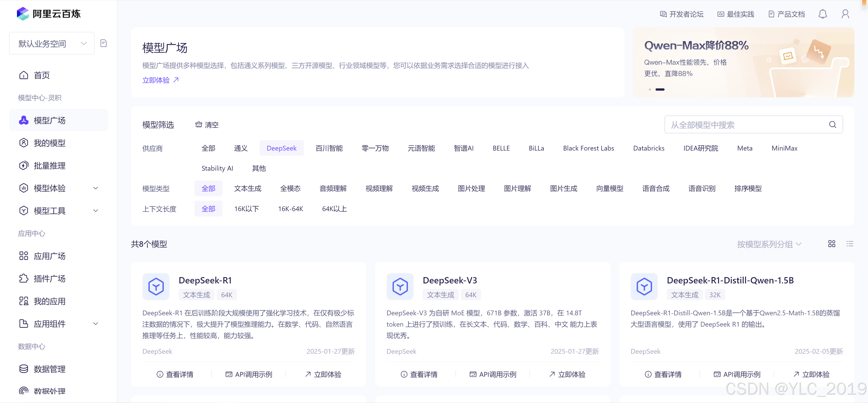Click first carousel dot on banner
The height and width of the screenshot is (403, 868).
[650, 89]
